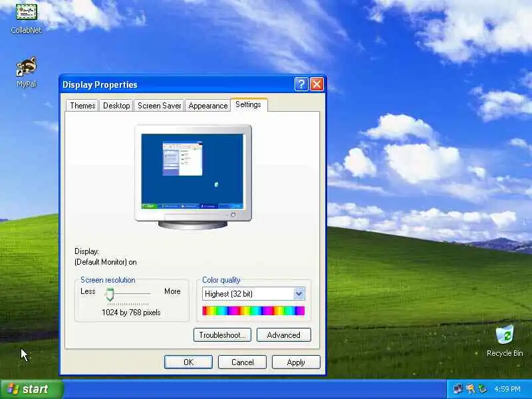Switch to the Themes tab
Screen dimensions: 532x399
(x=82, y=106)
